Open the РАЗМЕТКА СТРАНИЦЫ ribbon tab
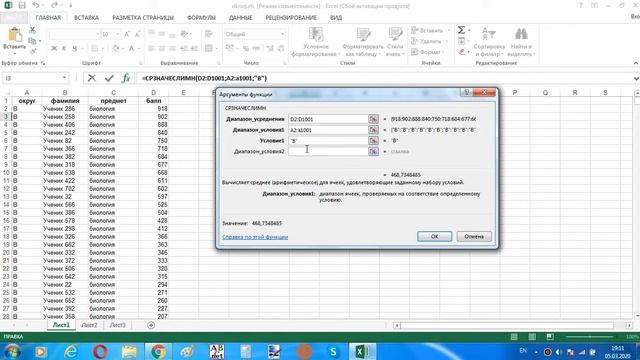Viewport: 640px width, 360px height. pyautogui.click(x=143, y=18)
